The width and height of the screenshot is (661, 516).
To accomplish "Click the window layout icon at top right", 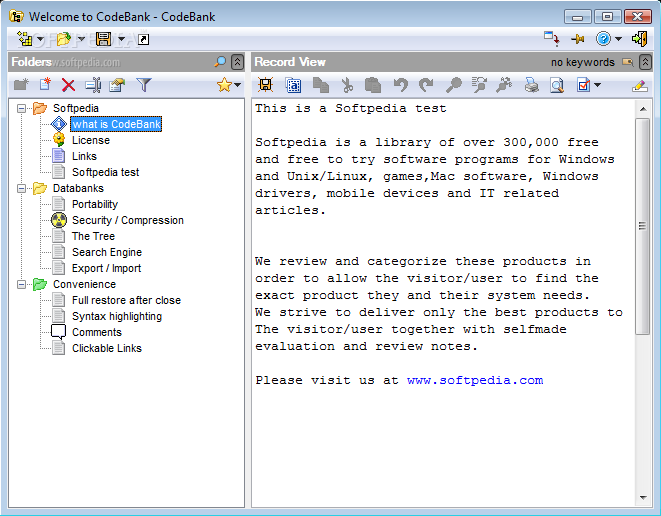I will tap(551, 39).
